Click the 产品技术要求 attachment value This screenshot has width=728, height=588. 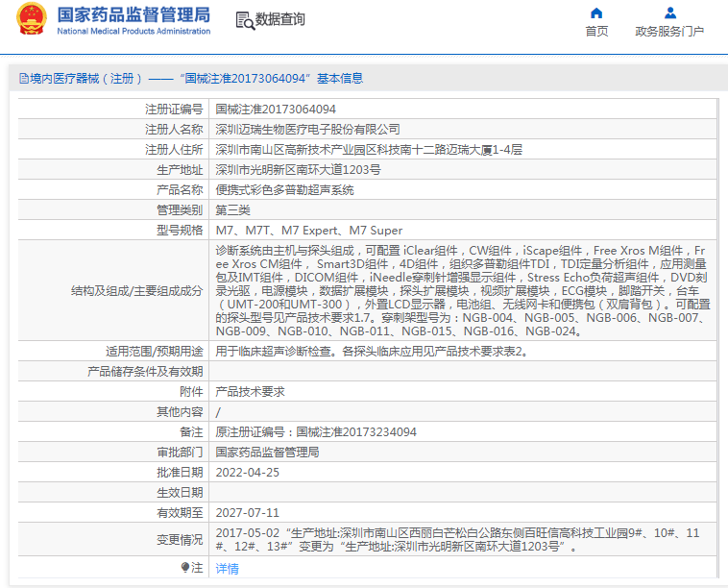click(x=250, y=392)
